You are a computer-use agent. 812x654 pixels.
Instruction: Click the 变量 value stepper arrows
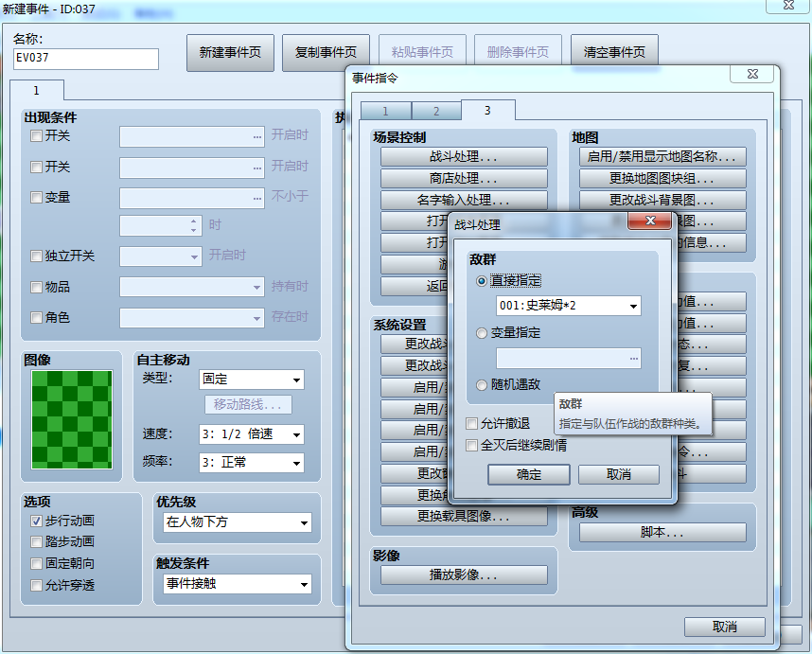(x=194, y=225)
